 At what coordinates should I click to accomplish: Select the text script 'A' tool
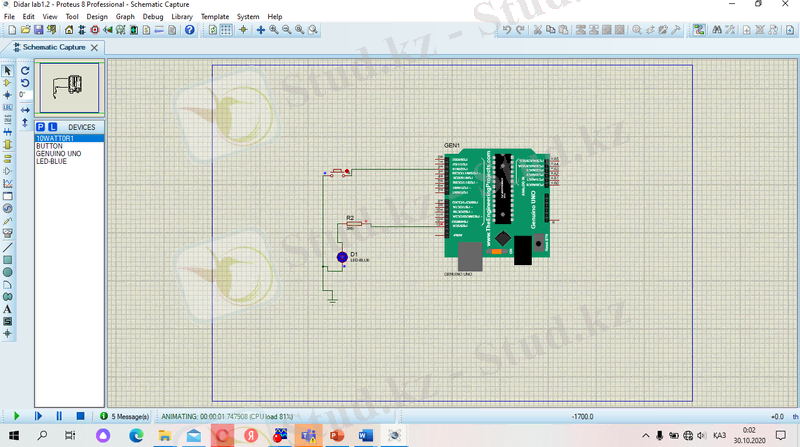7,309
